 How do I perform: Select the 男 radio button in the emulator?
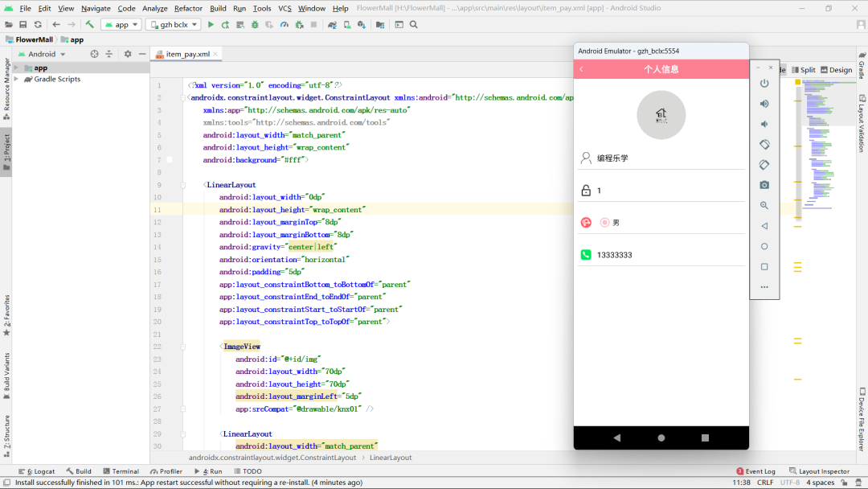tap(604, 223)
